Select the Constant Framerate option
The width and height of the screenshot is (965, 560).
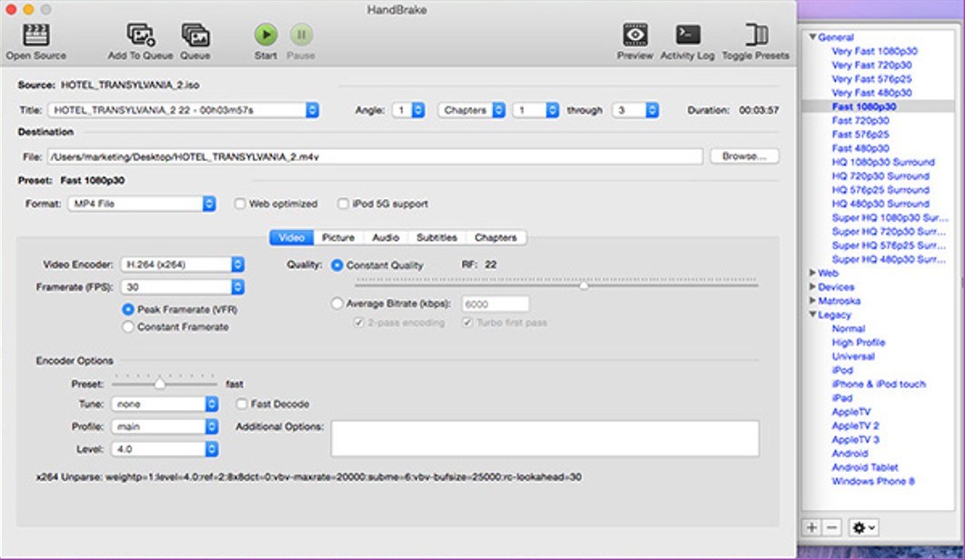[128, 326]
